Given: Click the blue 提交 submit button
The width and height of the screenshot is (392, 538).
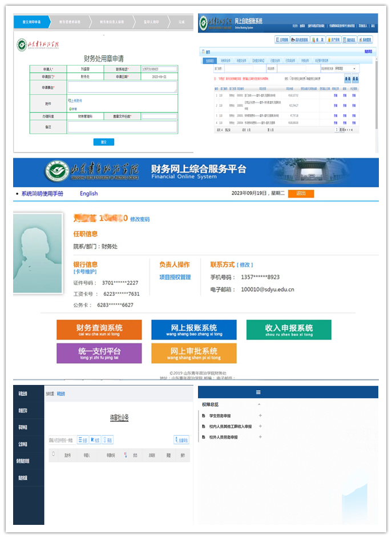Looking at the screenshot, I should click(x=104, y=142).
